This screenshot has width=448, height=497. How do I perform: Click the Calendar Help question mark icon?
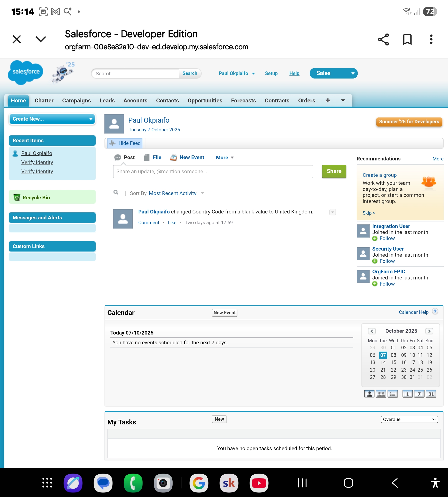[x=435, y=311]
